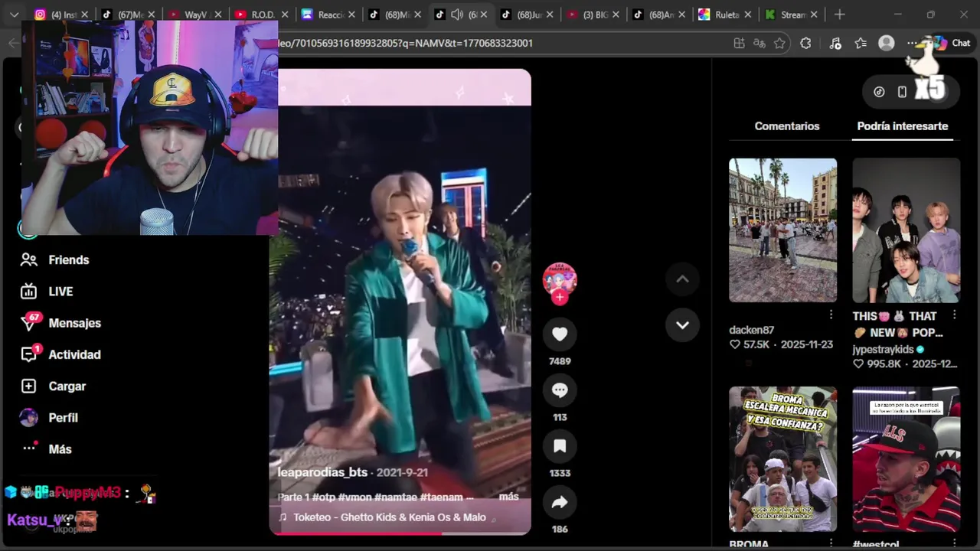Screen dimensions: 980x551
Task: Click the LIVE broadcast icon
Action: (29, 292)
